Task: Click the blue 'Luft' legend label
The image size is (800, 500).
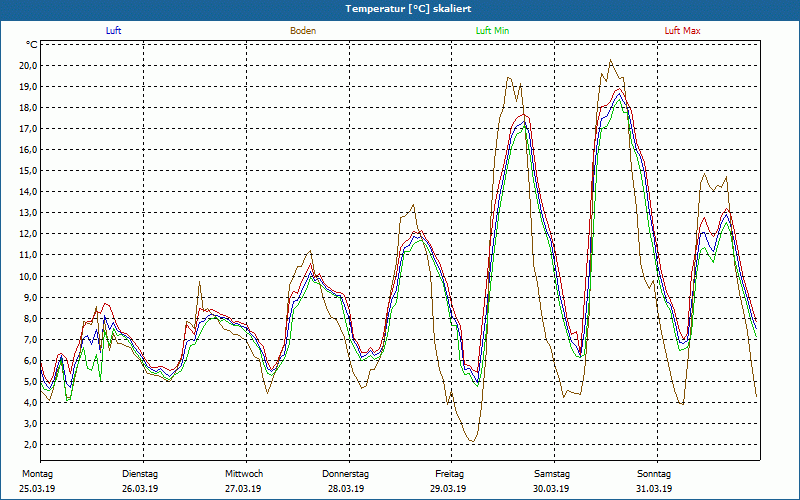Action: click(x=113, y=31)
